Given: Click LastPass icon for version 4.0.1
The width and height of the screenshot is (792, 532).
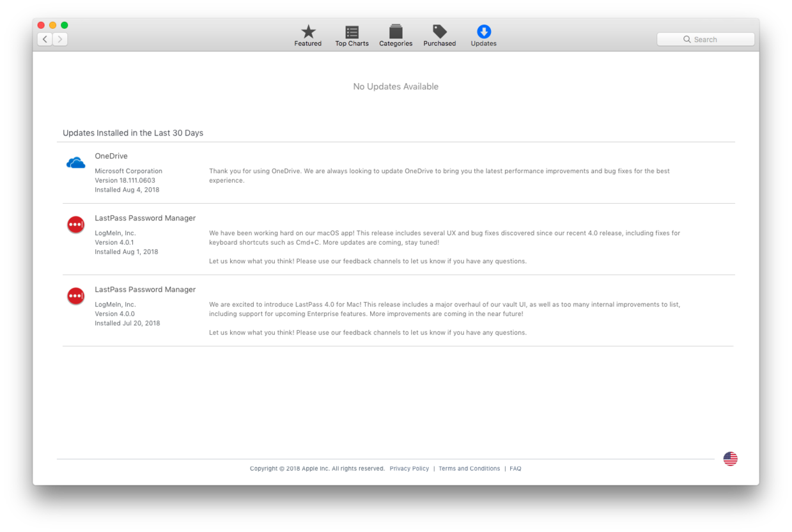Looking at the screenshot, I should click(x=76, y=225).
